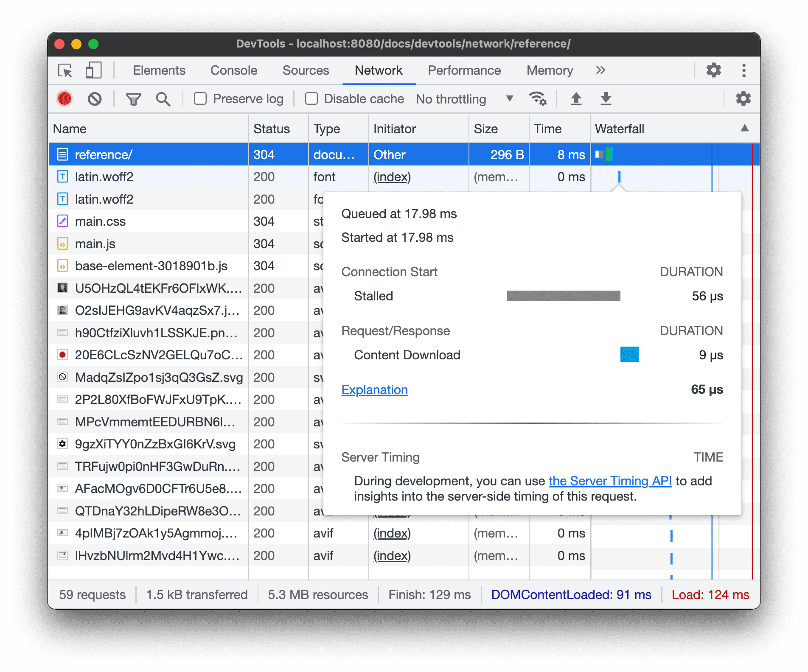This screenshot has height=672, width=808.
Task: Open the Explanation link
Action: click(x=374, y=389)
